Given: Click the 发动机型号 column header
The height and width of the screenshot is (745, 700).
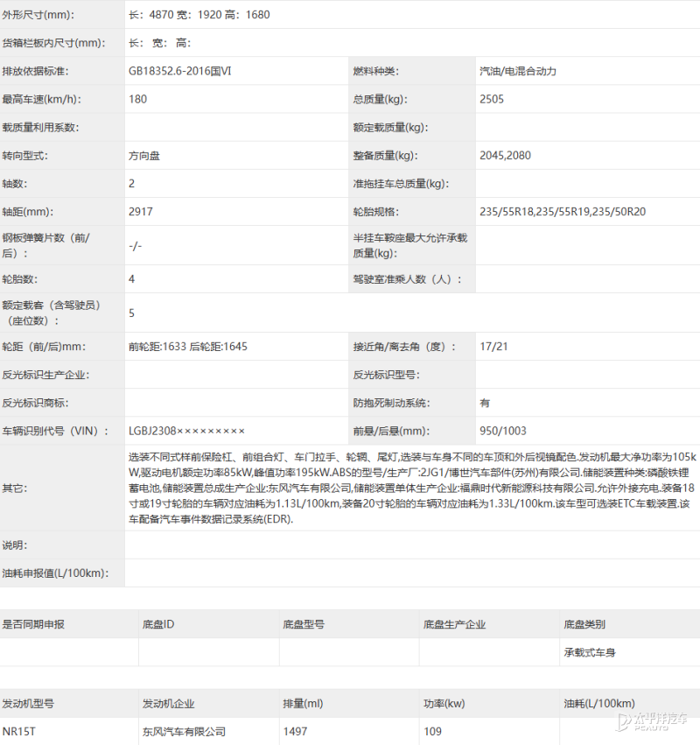Looking at the screenshot, I should 28,703.
